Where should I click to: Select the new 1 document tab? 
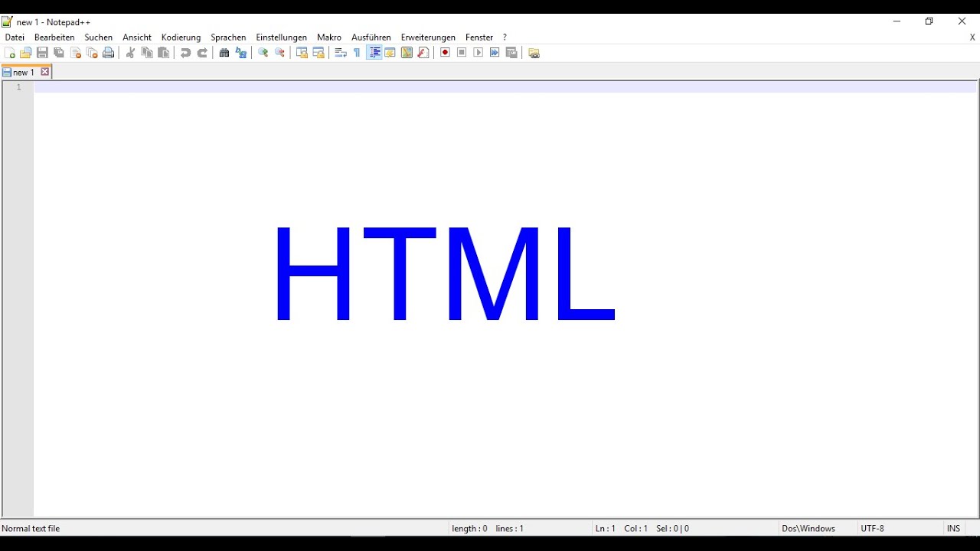pyautogui.click(x=23, y=72)
